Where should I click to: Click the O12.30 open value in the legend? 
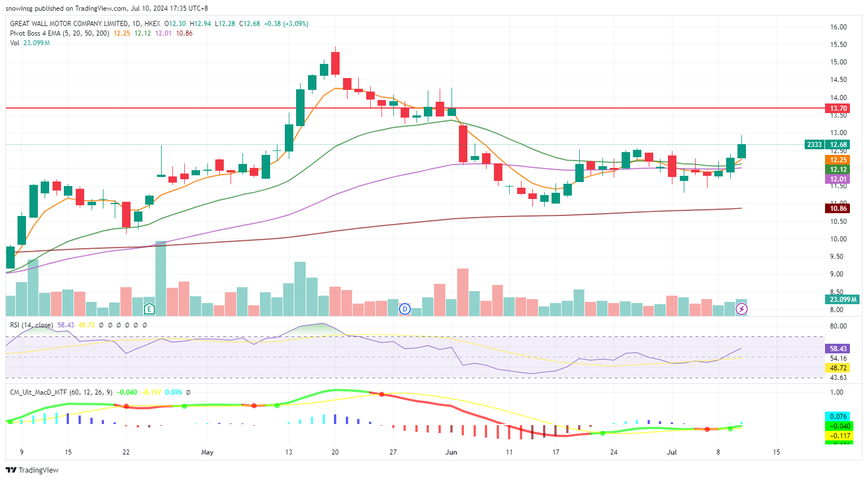point(175,24)
